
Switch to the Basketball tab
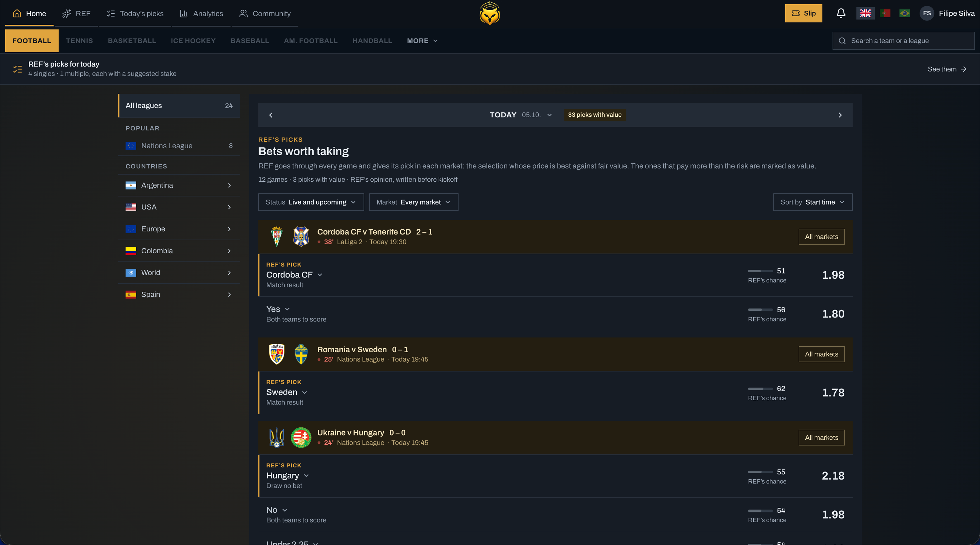(132, 41)
